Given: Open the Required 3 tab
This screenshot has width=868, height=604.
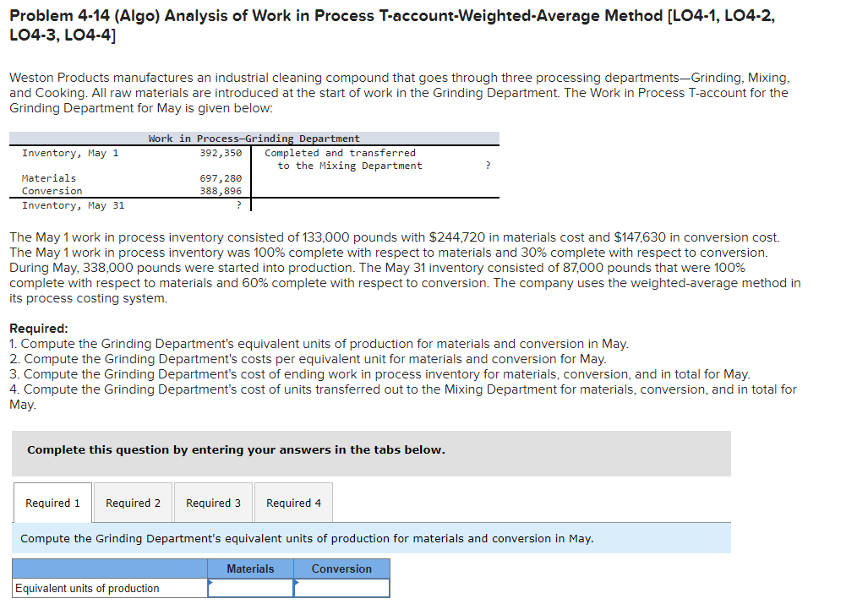Looking at the screenshot, I should click(212, 502).
